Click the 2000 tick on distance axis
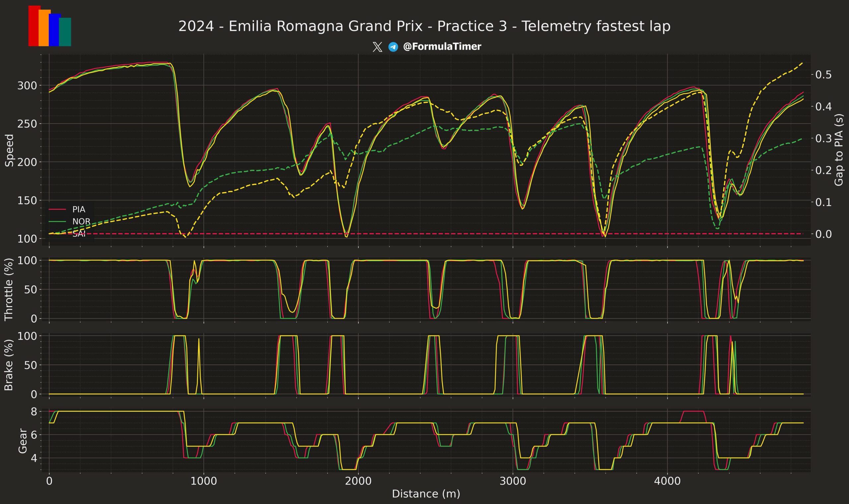The height and width of the screenshot is (504, 849). click(x=358, y=481)
